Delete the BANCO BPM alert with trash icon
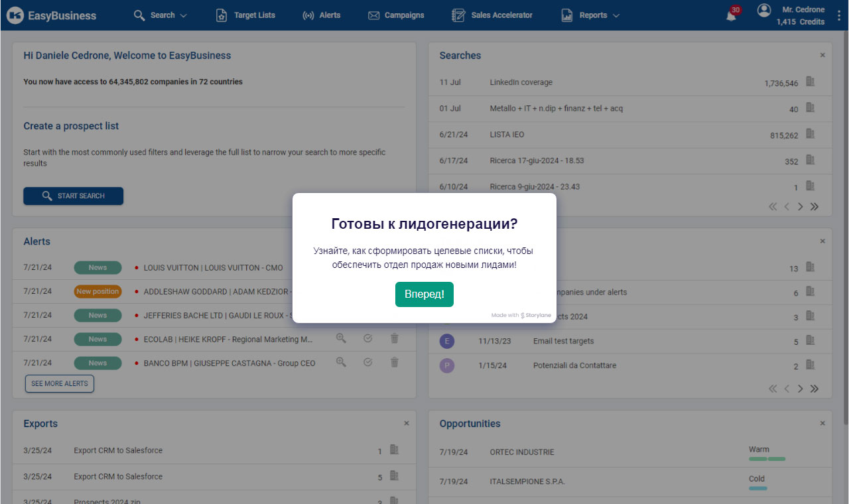849x504 pixels. pyautogui.click(x=394, y=362)
